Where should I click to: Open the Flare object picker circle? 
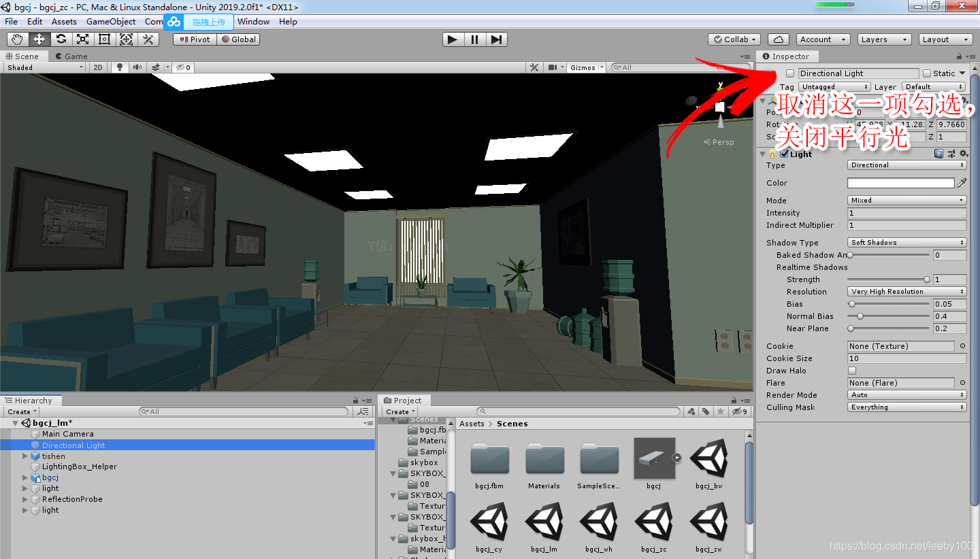tap(962, 383)
